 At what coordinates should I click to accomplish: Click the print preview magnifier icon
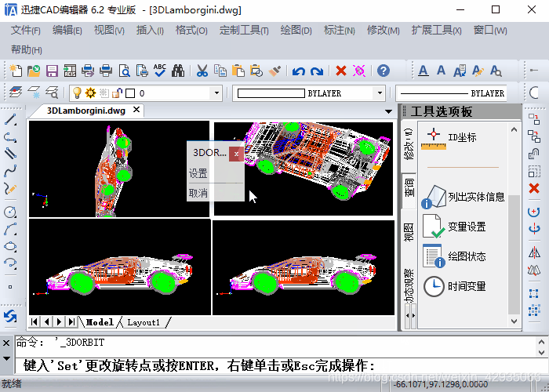tap(124, 71)
